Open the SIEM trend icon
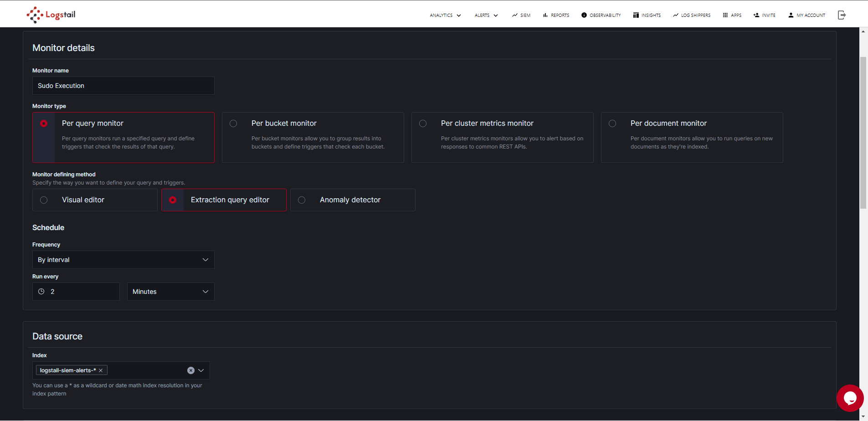The image size is (868, 421). (x=515, y=15)
